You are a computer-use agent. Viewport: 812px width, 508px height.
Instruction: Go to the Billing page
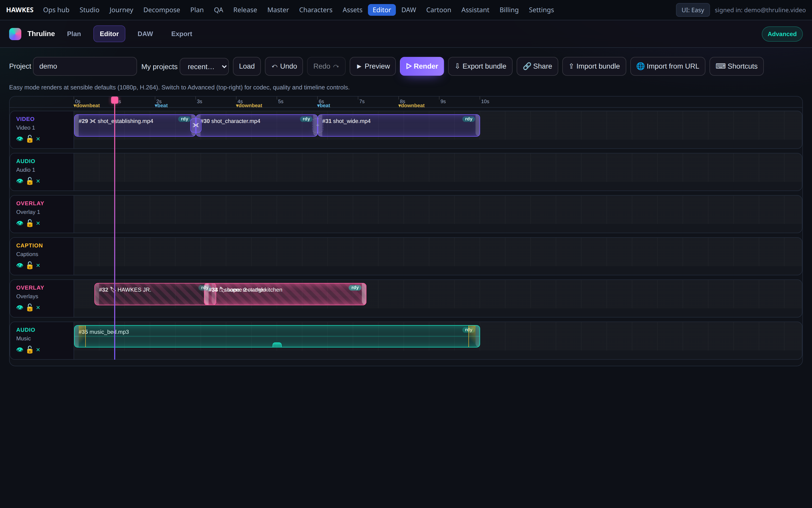[509, 10]
